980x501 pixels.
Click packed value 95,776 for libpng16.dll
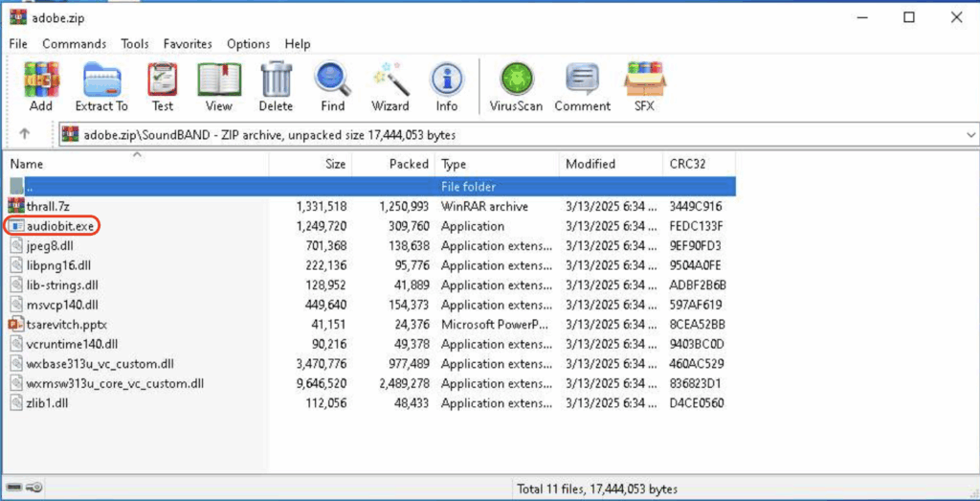click(x=412, y=265)
